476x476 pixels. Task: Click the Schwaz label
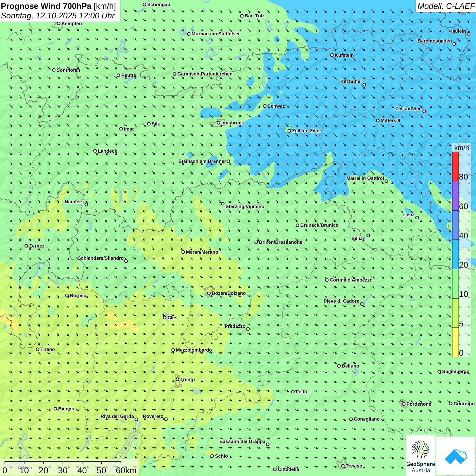(276, 106)
